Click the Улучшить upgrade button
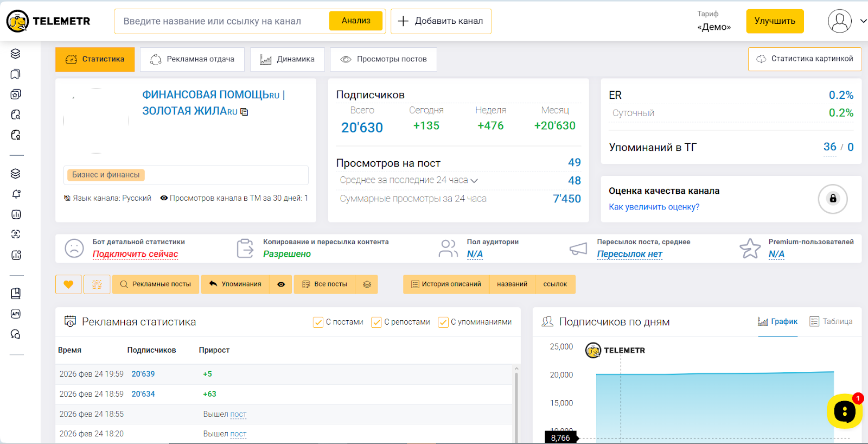 coord(775,21)
